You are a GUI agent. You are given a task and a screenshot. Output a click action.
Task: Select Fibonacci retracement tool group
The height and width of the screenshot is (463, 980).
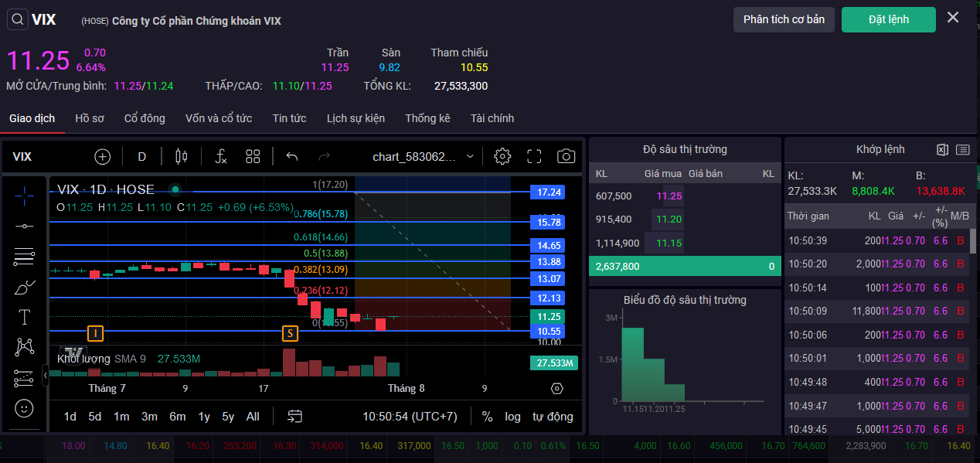(24, 257)
